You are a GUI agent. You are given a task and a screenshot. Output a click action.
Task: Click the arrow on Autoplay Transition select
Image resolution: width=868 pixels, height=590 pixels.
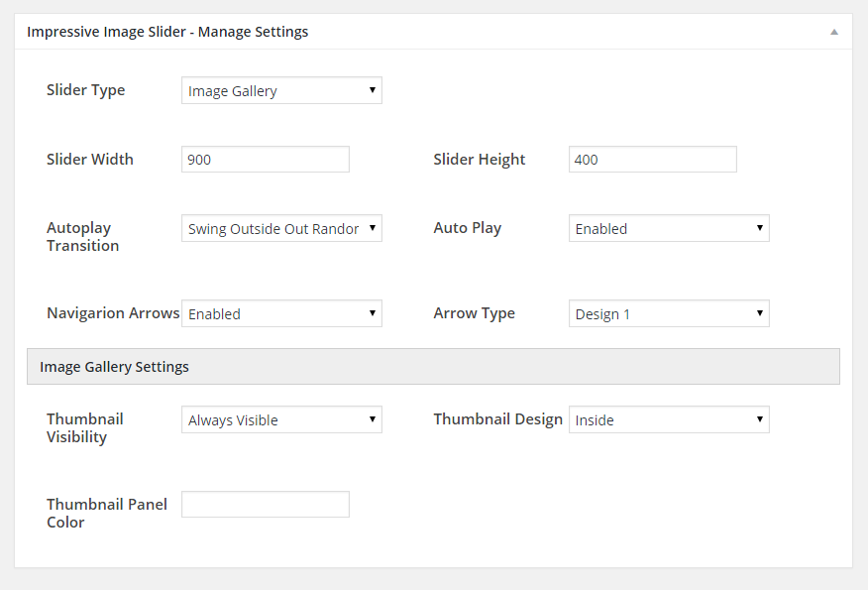[x=372, y=228]
